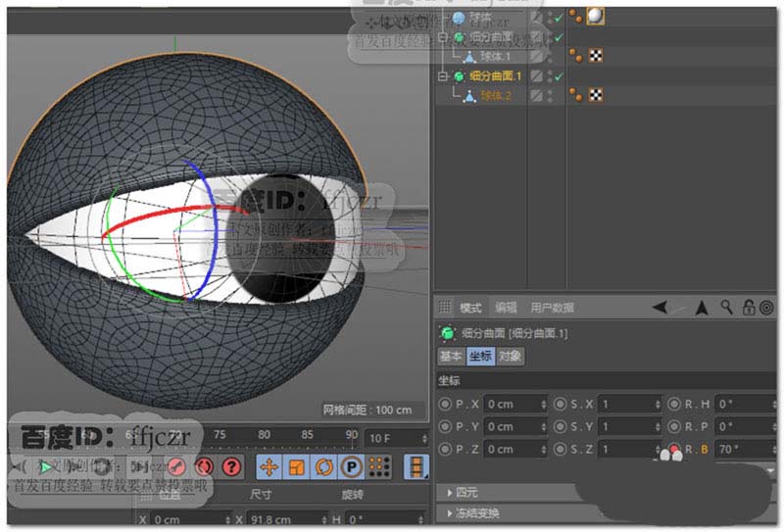This screenshot has width=784, height=532.
Task: Click the search magnifier in attribute manager
Action: (x=726, y=308)
